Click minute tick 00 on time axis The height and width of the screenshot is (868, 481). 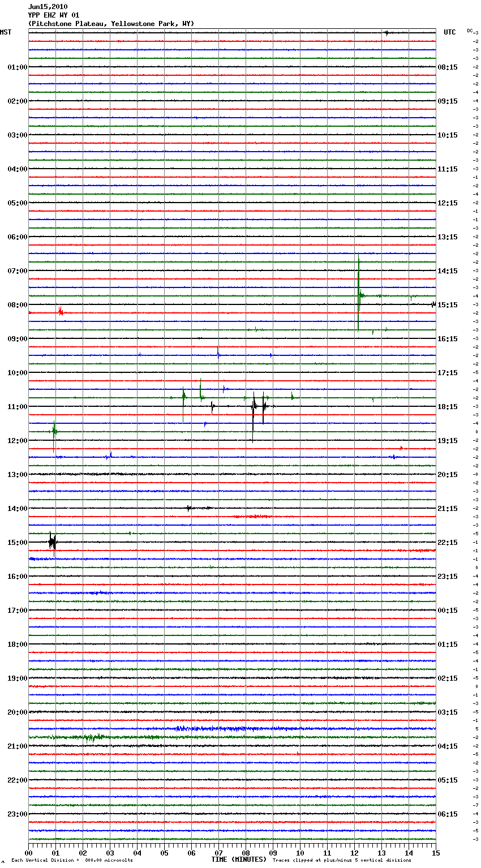(29, 853)
